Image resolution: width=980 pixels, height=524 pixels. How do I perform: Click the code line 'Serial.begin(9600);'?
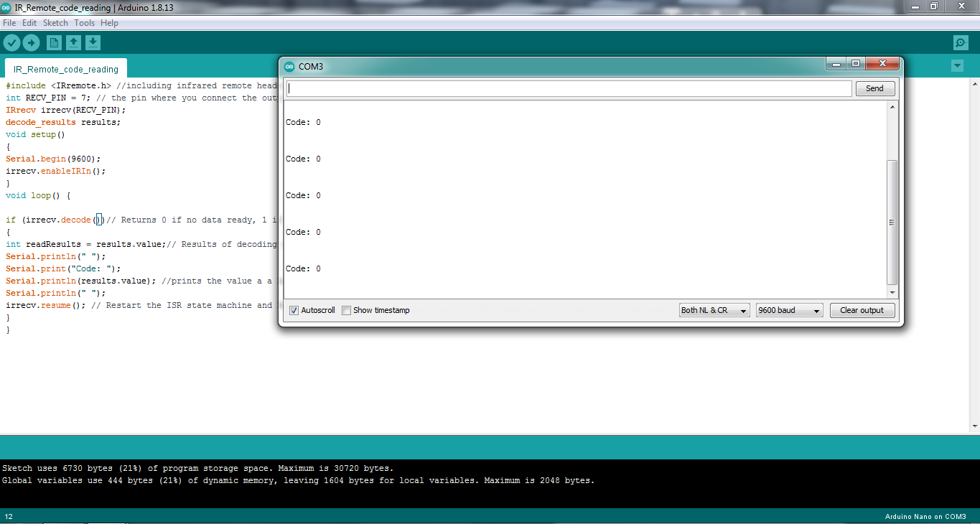[x=53, y=159]
